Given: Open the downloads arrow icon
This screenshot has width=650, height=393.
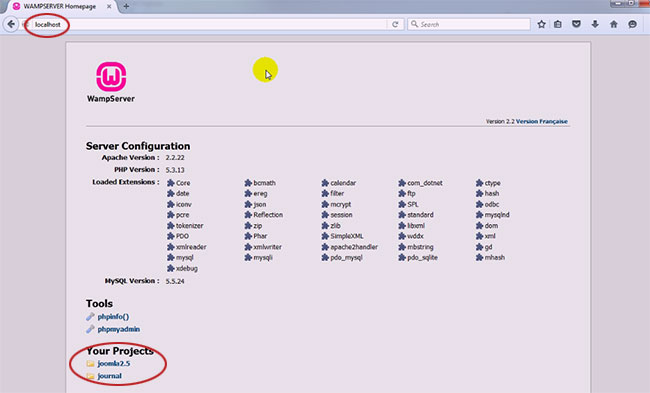Looking at the screenshot, I should pos(595,24).
